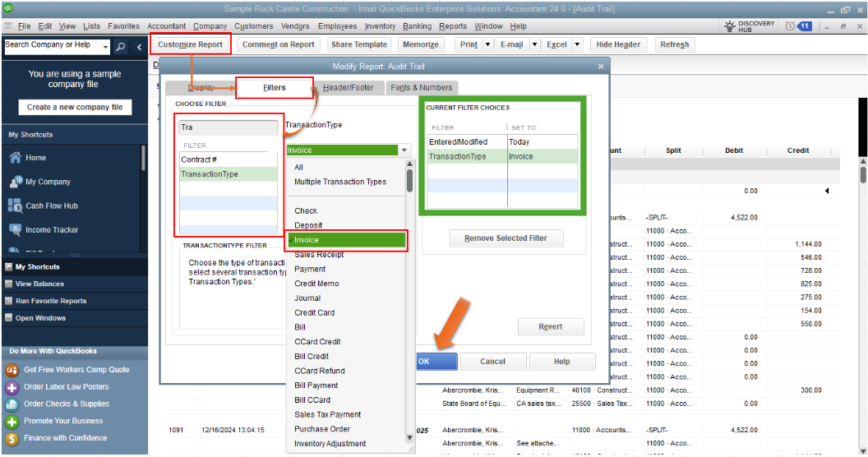The image size is (868, 457).
Task: Click the Hide Header button
Action: point(618,45)
